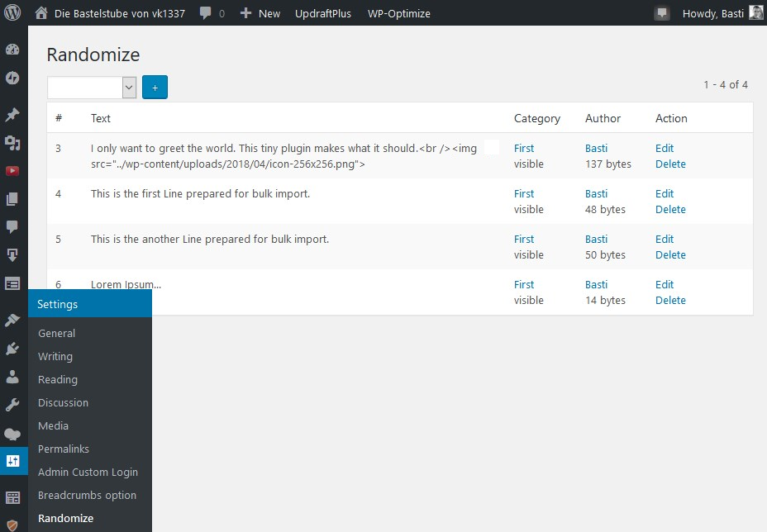767x532 pixels.
Task: Delete the Lorem Ipsum entry
Action: pyautogui.click(x=670, y=300)
